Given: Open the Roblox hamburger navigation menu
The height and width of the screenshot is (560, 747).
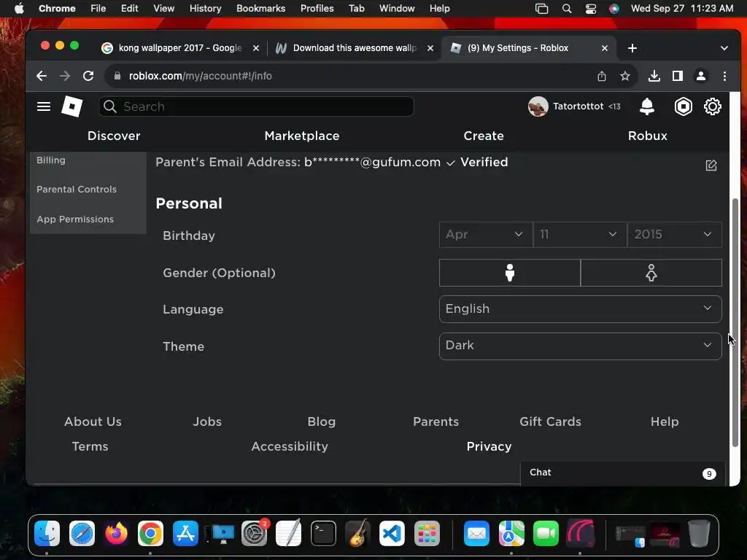Looking at the screenshot, I should [x=44, y=106].
